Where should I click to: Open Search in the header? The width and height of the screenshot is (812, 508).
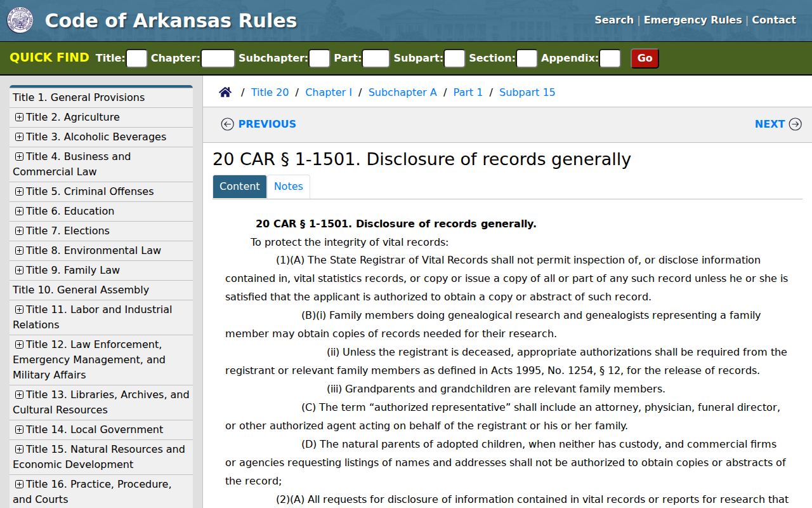tap(613, 20)
